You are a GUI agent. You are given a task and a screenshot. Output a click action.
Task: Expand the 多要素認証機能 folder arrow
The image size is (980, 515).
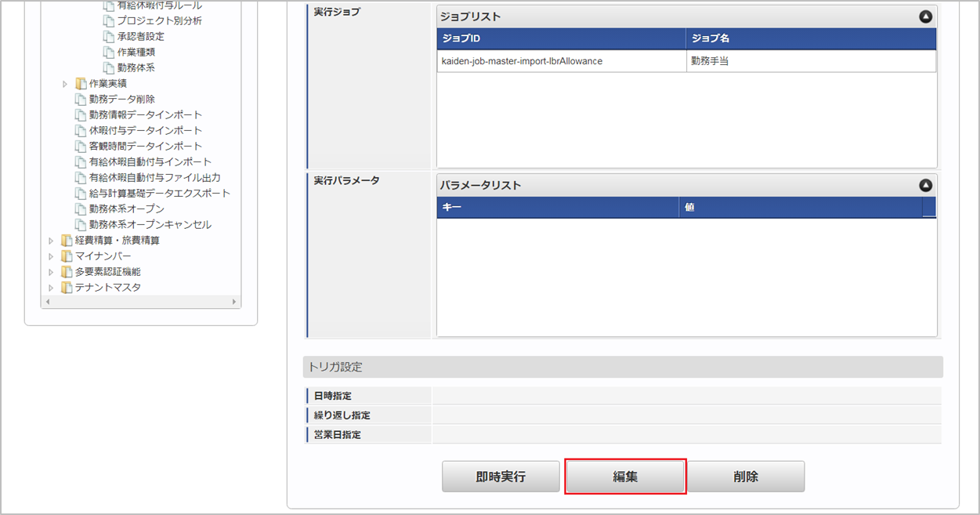pyautogui.click(x=51, y=272)
